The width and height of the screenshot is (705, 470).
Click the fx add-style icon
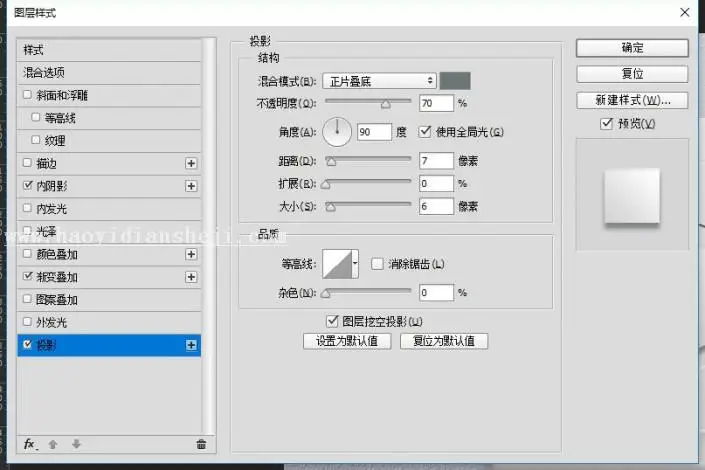coord(30,444)
